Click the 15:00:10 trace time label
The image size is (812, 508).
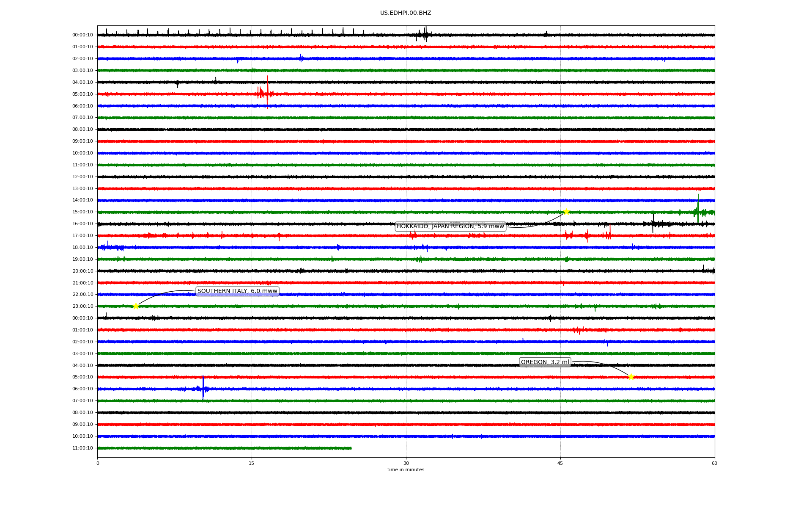(x=82, y=212)
